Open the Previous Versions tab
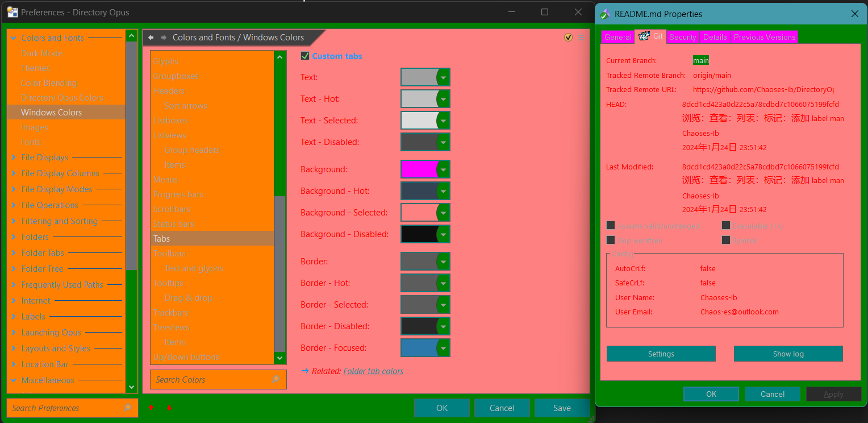 click(x=764, y=37)
